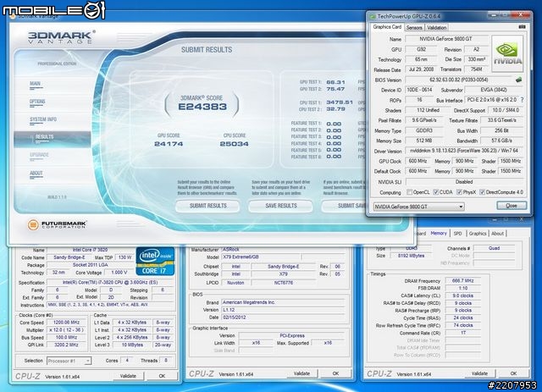This screenshot has width=542, height=392.
Task: Open the Graphics tab in CPU-Z
Action: [478, 234]
